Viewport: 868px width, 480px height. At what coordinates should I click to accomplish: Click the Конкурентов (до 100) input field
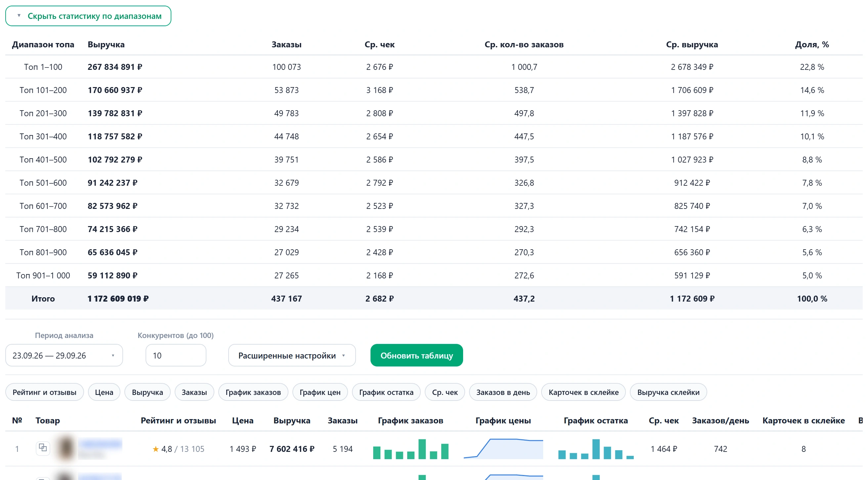pos(176,355)
